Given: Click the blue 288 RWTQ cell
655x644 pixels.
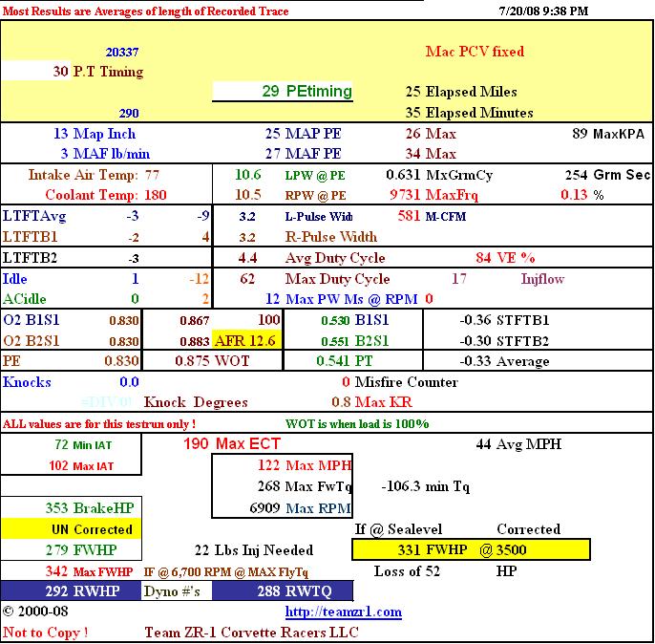Looking at the screenshot, I should click(284, 590).
